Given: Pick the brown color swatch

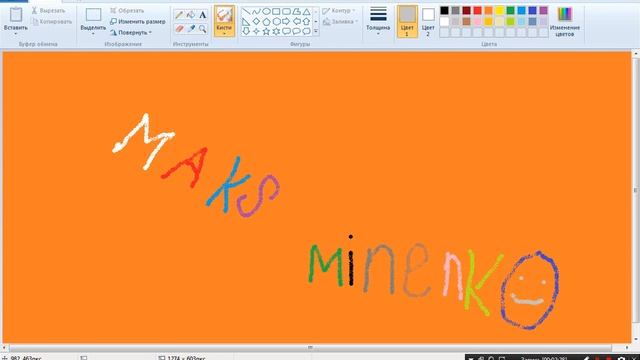Looking at the screenshot, I should tap(467, 22).
